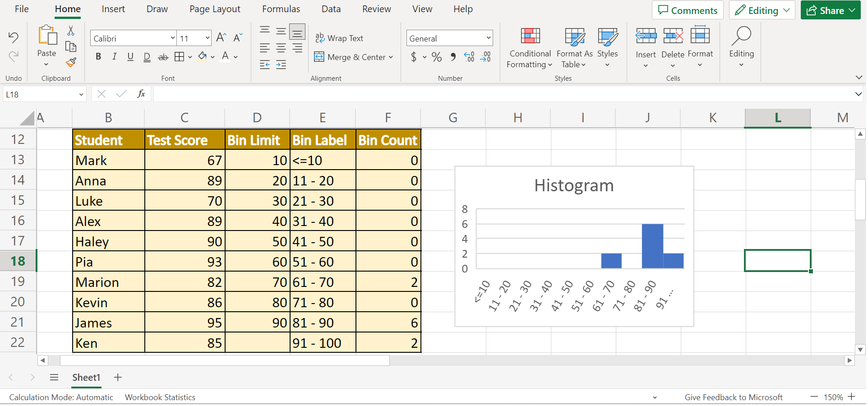Image resolution: width=868 pixels, height=406 pixels.
Task: Click the Increase Indent icon
Action: point(281,65)
